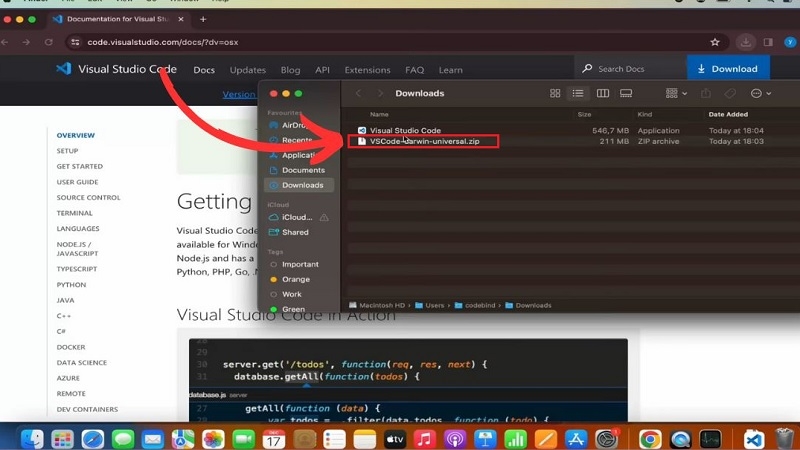Open the Finder group-by dropdown
Viewport: 800px width, 450px height.
coord(676,93)
